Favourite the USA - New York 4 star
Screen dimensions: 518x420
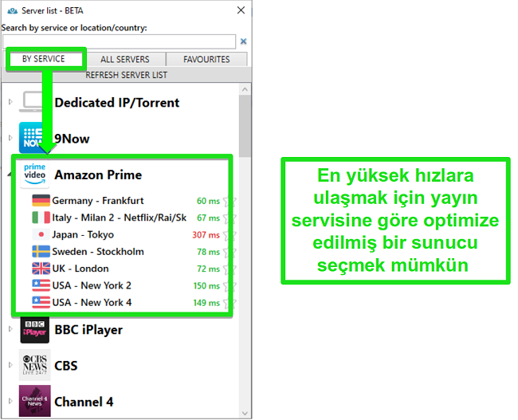(x=230, y=303)
